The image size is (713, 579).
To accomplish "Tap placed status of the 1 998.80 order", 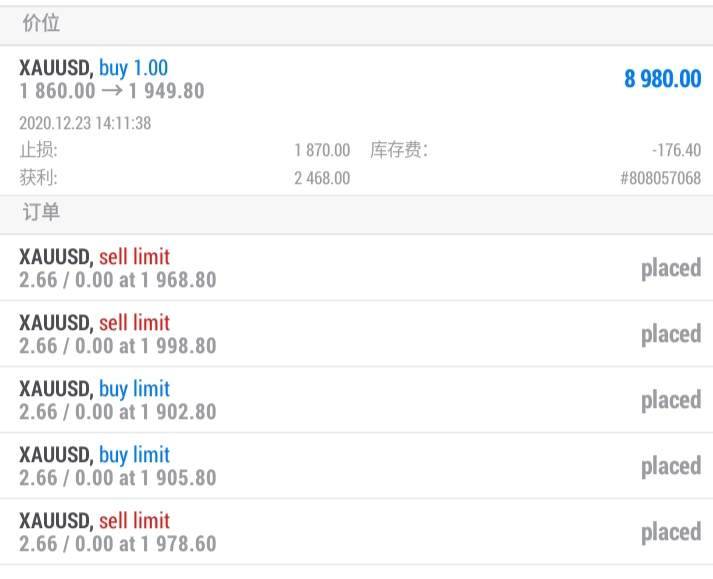I will [670, 334].
